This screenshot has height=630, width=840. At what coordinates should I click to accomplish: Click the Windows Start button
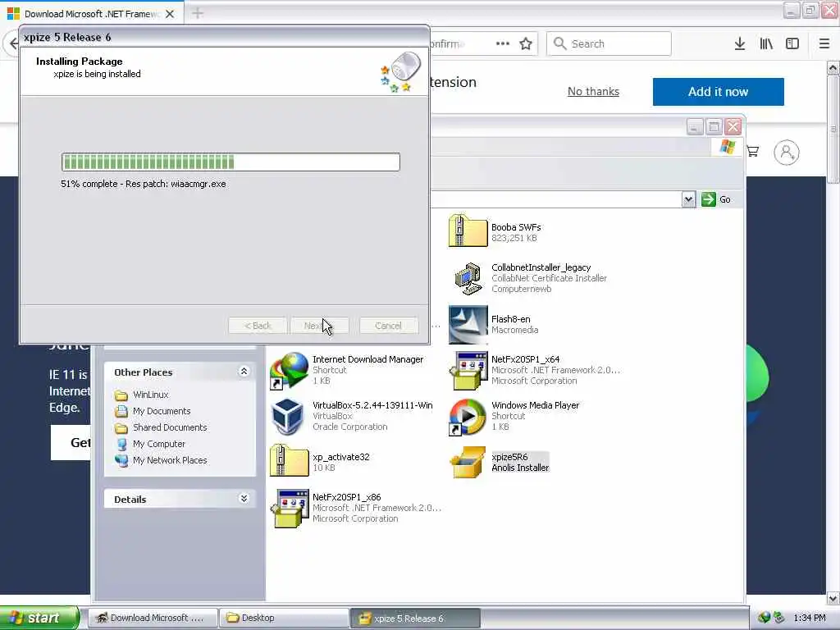[x=40, y=618]
